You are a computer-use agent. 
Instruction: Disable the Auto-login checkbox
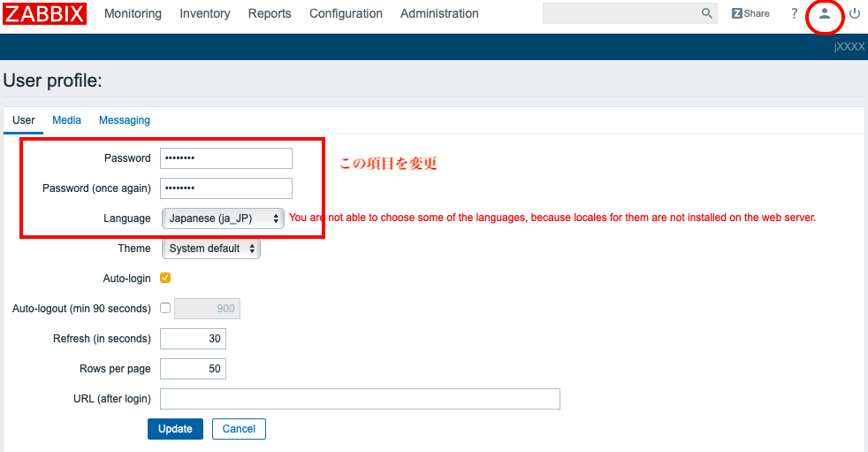tap(165, 278)
